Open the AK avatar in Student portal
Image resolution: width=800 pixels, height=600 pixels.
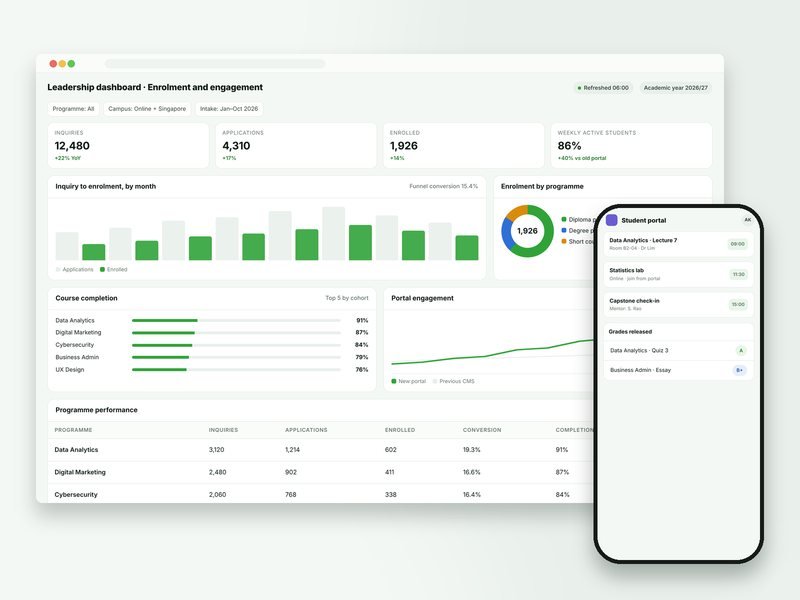(x=747, y=220)
